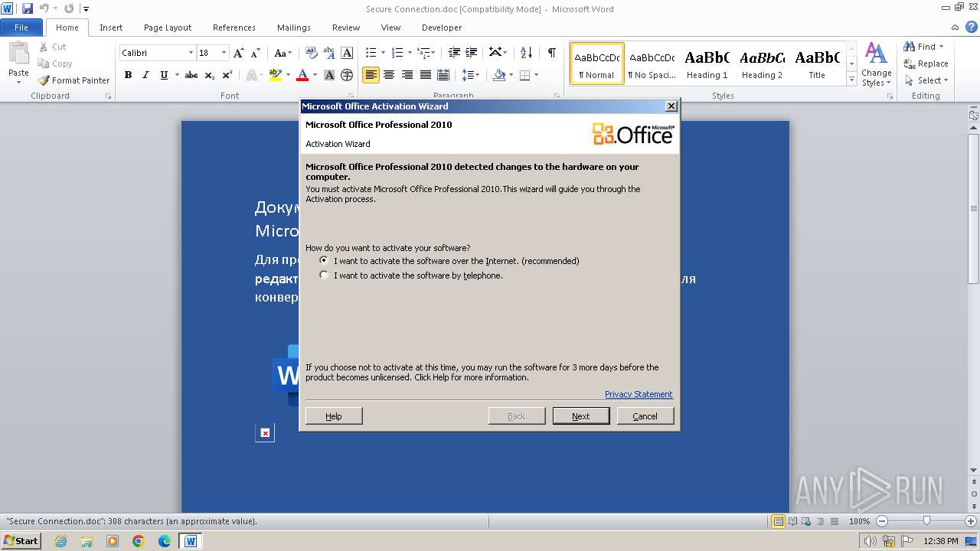Viewport: 980px width, 551px height.
Task: Click Decrease Indent icon
Action: click(x=454, y=53)
